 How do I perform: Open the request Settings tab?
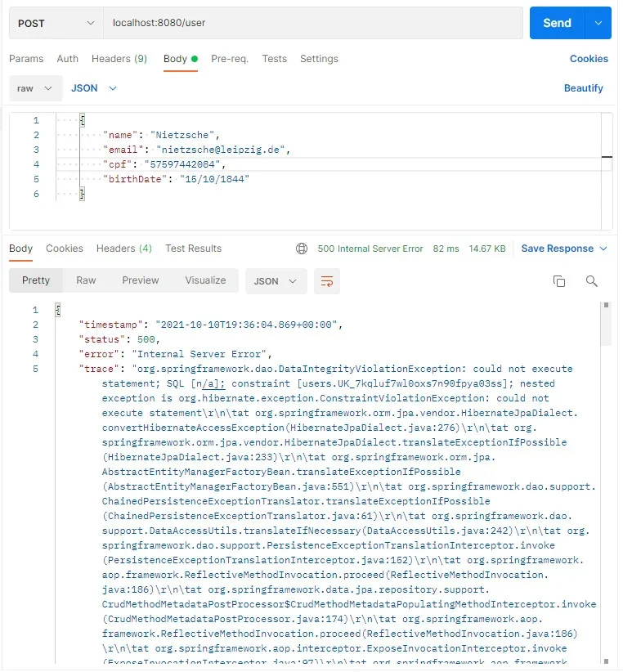[319, 59]
